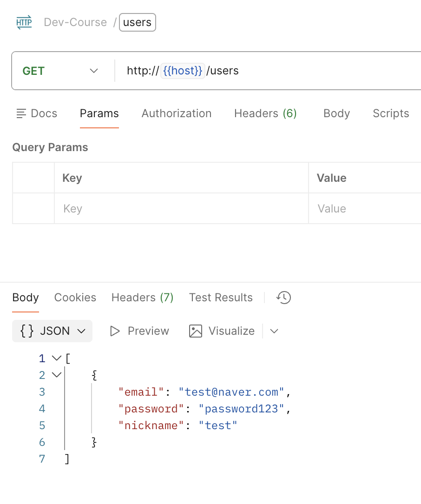The image size is (421, 504).
Task: Switch to the request Body tab
Action: click(x=336, y=113)
